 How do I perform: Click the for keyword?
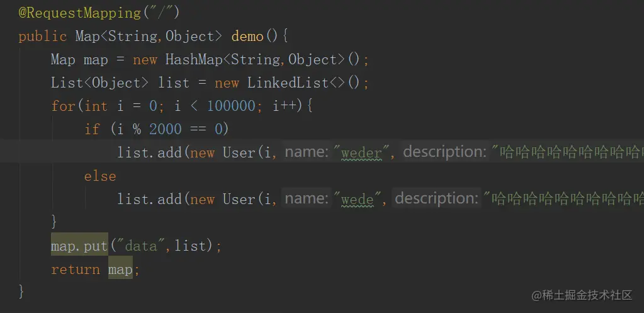click(63, 106)
